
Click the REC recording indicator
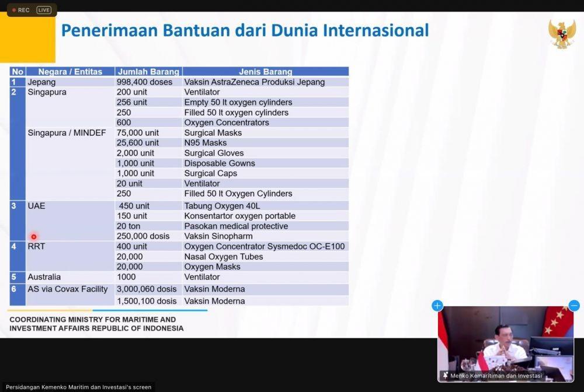click(21, 10)
